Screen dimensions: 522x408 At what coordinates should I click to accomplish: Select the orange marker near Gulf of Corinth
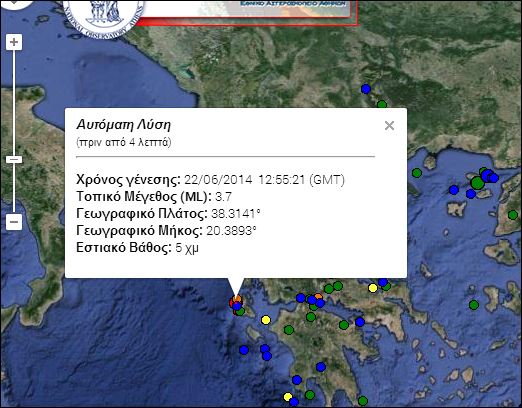319,296
